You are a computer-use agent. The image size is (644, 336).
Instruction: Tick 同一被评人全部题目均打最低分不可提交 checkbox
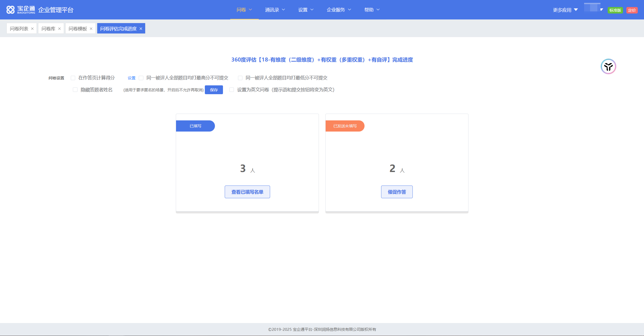coord(240,78)
